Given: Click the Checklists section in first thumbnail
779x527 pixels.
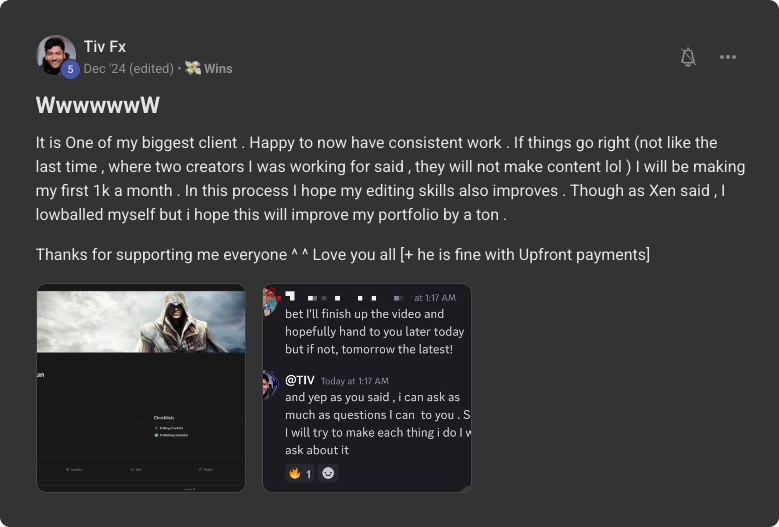Looking at the screenshot, I should pyautogui.click(x=165, y=418).
